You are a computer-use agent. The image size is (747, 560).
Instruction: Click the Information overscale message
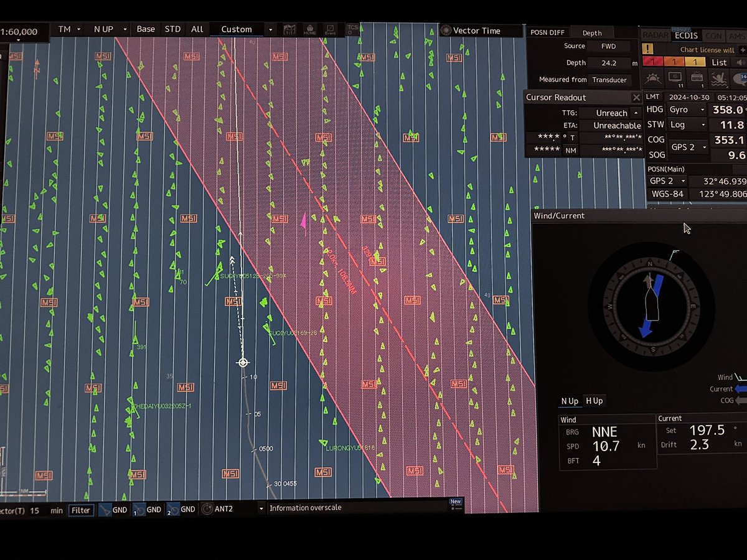(x=305, y=508)
